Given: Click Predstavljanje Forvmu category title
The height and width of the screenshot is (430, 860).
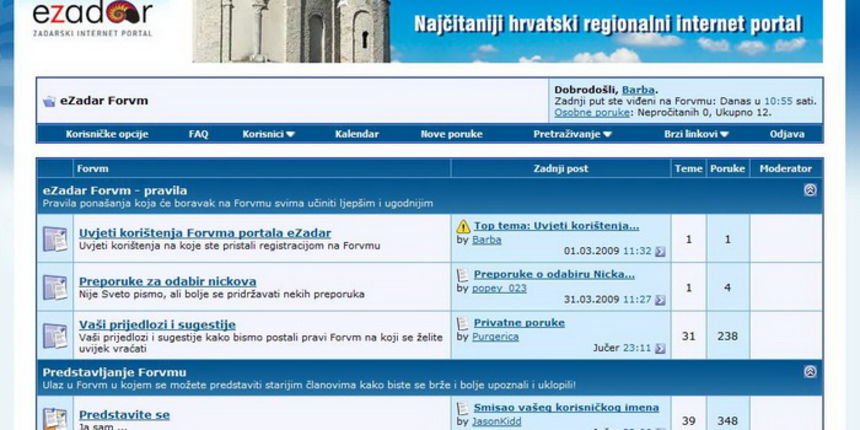Looking at the screenshot, I should pyautogui.click(x=115, y=372).
